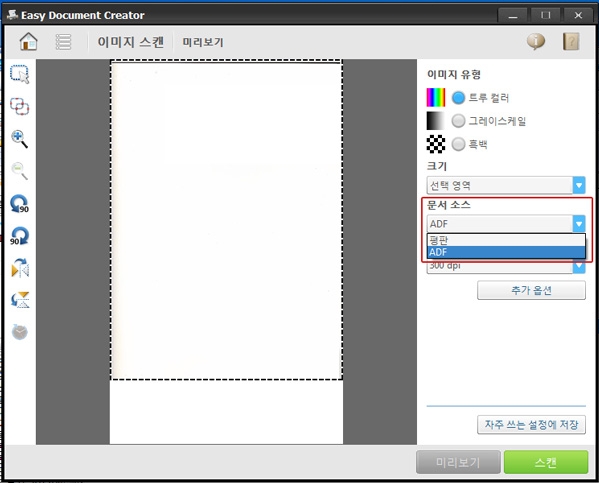Open the list view icon
The image size is (599, 484).
[x=63, y=42]
